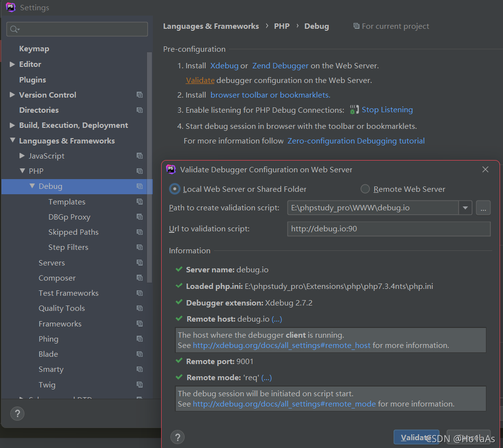
Task: Click project-level icon beside Debug row
Action: pyautogui.click(x=140, y=186)
